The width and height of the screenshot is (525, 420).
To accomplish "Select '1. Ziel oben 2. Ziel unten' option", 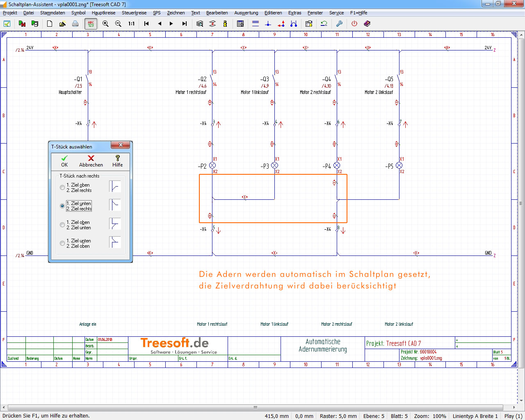I will [62, 225].
